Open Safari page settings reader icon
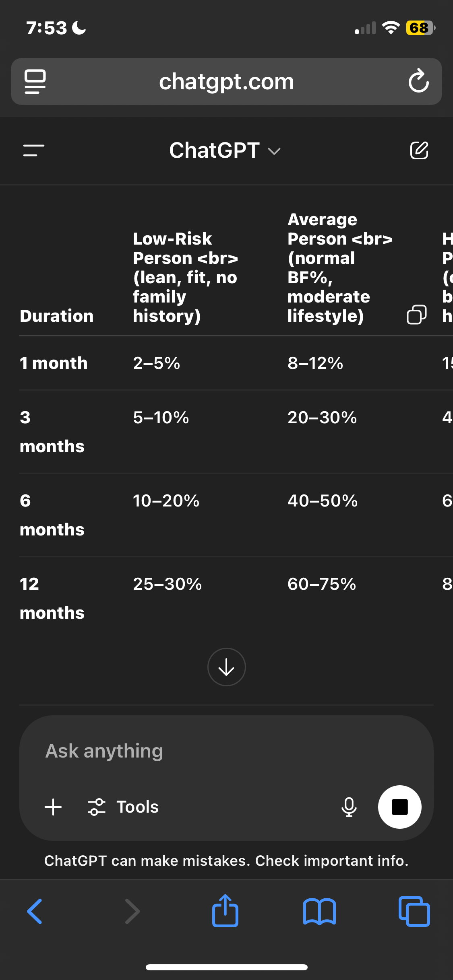Screen dimensions: 453x980 [x=35, y=82]
